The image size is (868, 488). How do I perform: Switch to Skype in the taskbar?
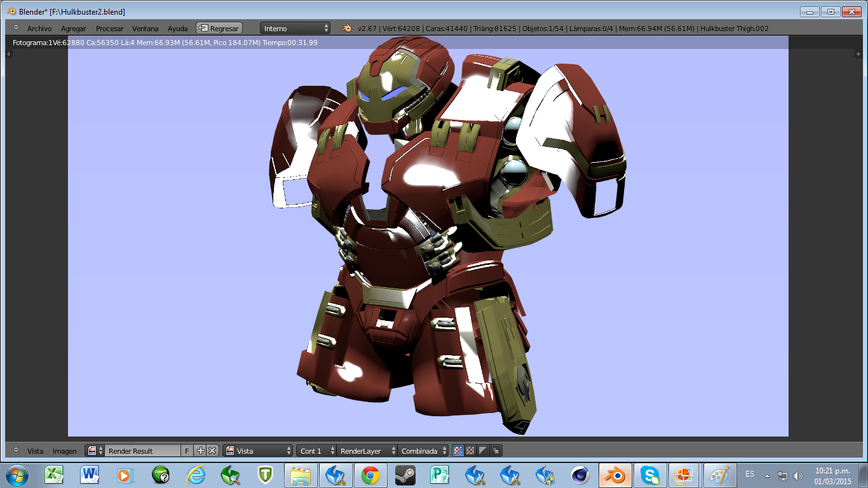pyautogui.click(x=649, y=475)
